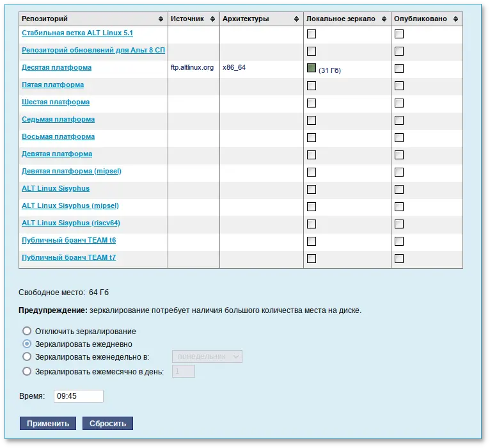The image size is (490, 448).
Task: Click the (31 Гб) mirror size text
Action: [329, 70]
